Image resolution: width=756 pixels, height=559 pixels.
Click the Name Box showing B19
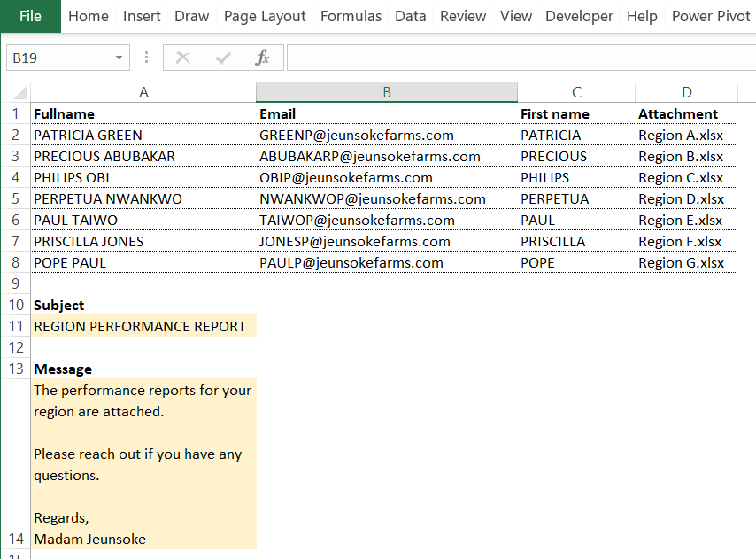(68, 58)
